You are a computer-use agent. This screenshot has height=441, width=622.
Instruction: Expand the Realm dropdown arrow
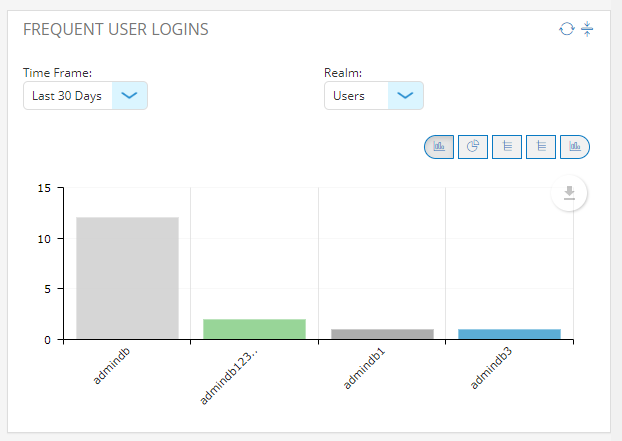click(x=404, y=96)
